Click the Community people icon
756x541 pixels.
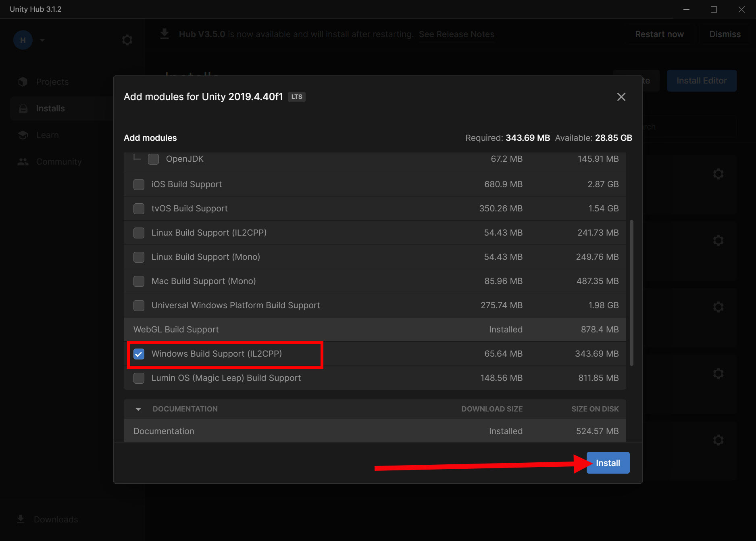pos(23,162)
